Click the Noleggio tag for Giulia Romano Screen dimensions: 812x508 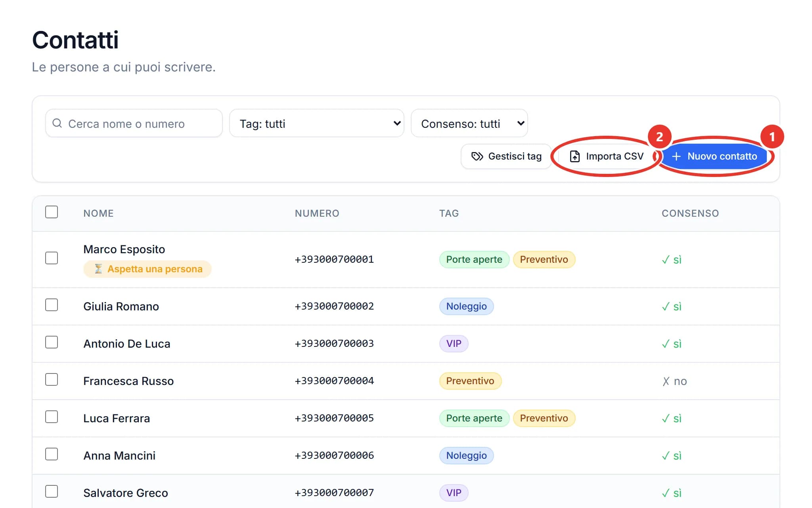[466, 306]
